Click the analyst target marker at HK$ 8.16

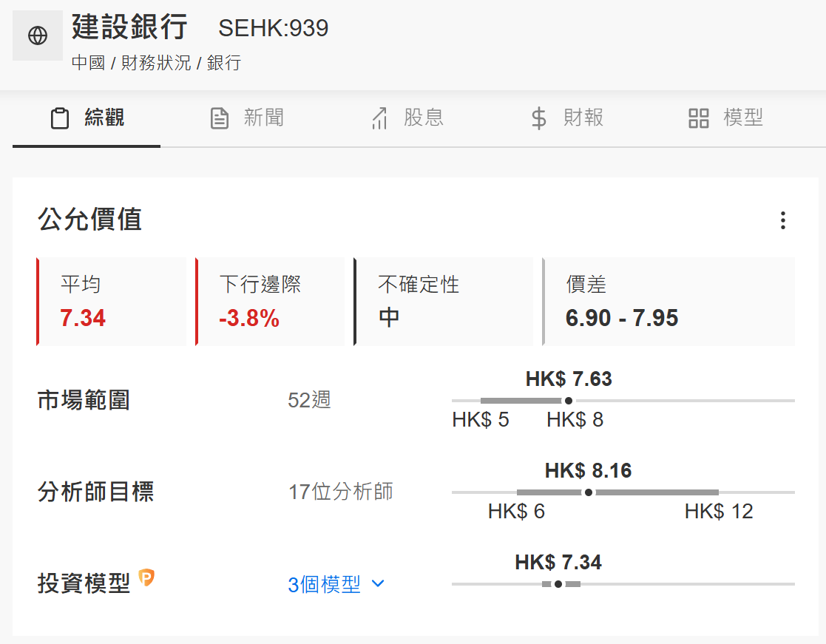tap(589, 492)
